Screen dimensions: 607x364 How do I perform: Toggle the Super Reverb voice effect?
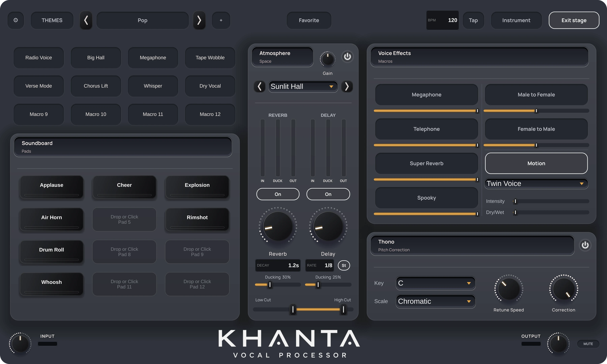pos(426,163)
